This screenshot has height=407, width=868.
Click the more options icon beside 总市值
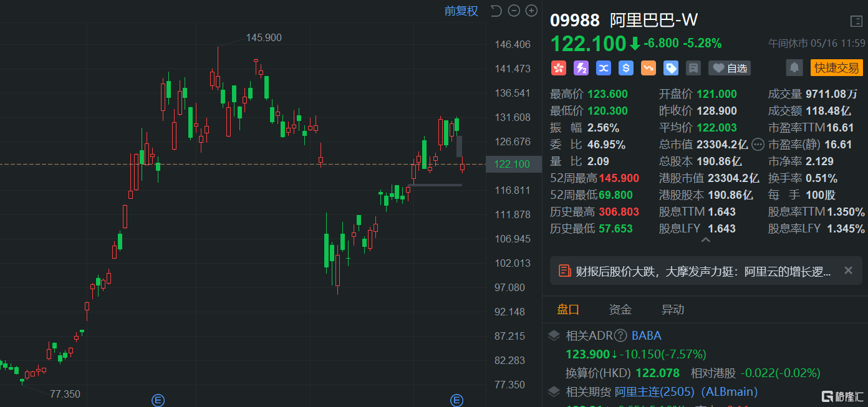(x=758, y=145)
